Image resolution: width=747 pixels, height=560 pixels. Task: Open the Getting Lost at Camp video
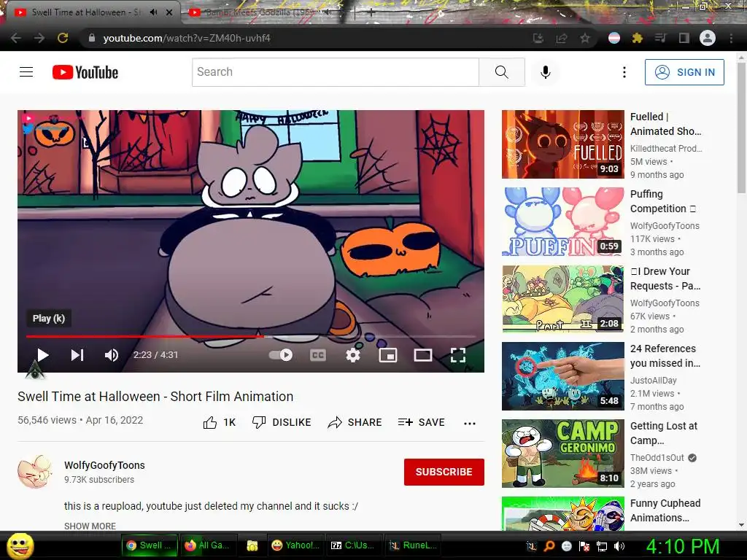click(x=562, y=454)
